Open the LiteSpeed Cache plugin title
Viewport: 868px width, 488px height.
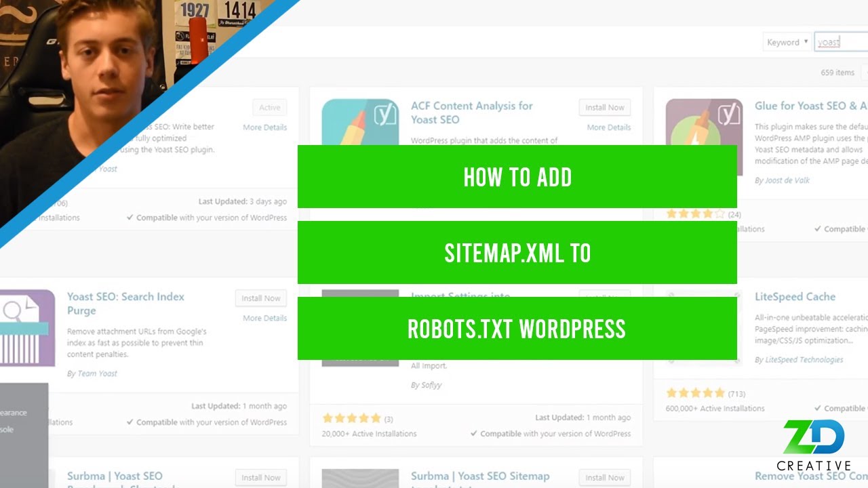click(x=795, y=297)
